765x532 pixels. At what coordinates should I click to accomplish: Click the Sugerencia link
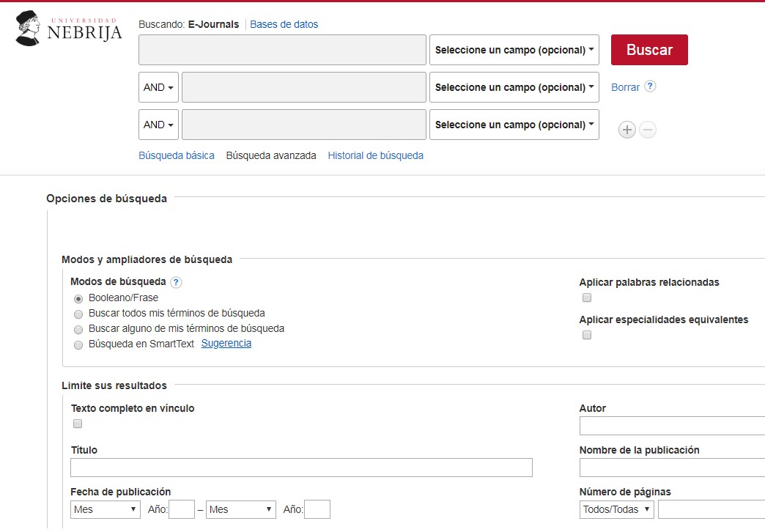(226, 344)
